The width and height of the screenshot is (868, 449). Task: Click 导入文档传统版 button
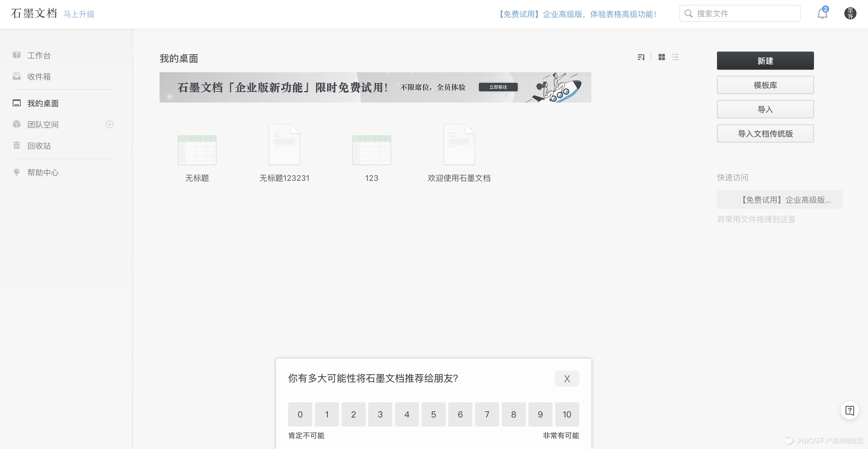(765, 134)
